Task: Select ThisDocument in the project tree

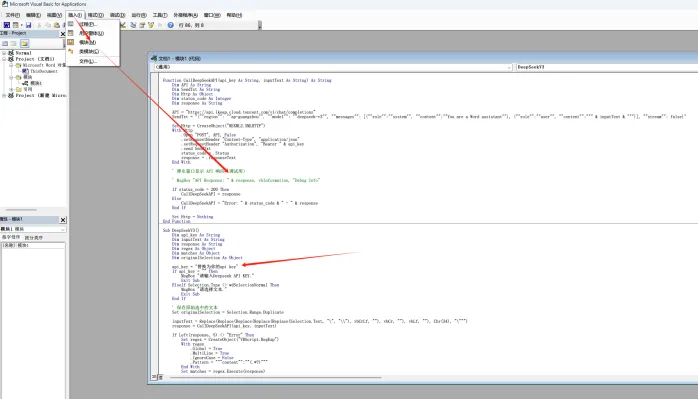Action: tap(44, 71)
